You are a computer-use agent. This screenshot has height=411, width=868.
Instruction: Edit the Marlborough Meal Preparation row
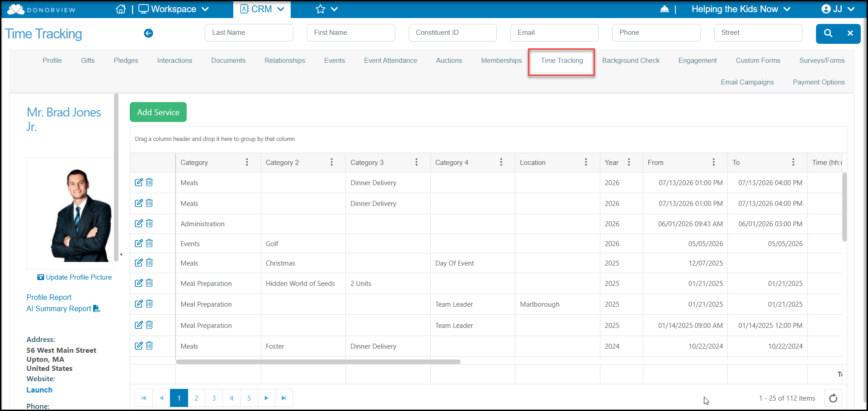pyautogui.click(x=139, y=304)
